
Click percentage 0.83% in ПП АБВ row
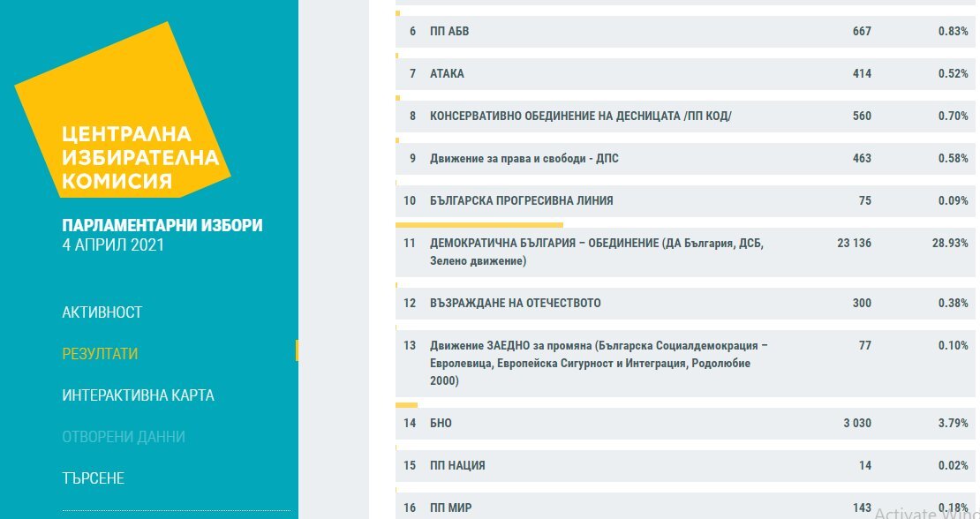pos(954,31)
